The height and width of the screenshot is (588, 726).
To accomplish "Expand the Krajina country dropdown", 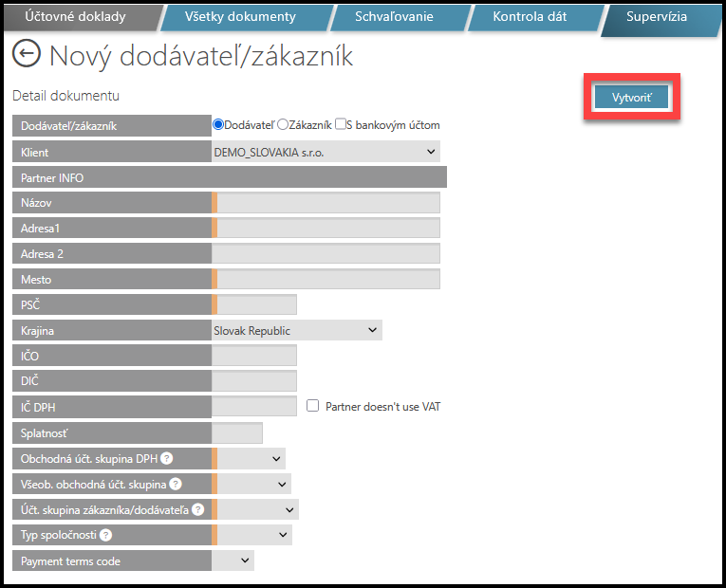I will 296,330.
